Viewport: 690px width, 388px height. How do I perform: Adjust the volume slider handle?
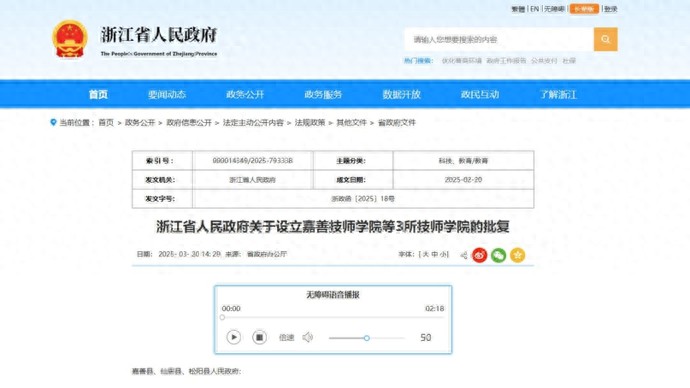pos(366,338)
